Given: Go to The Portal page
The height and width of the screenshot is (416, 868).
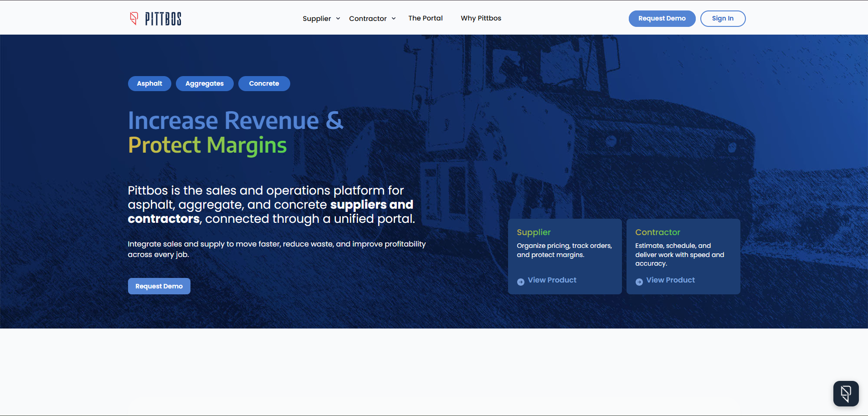Looking at the screenshot, I should [426, 18].
